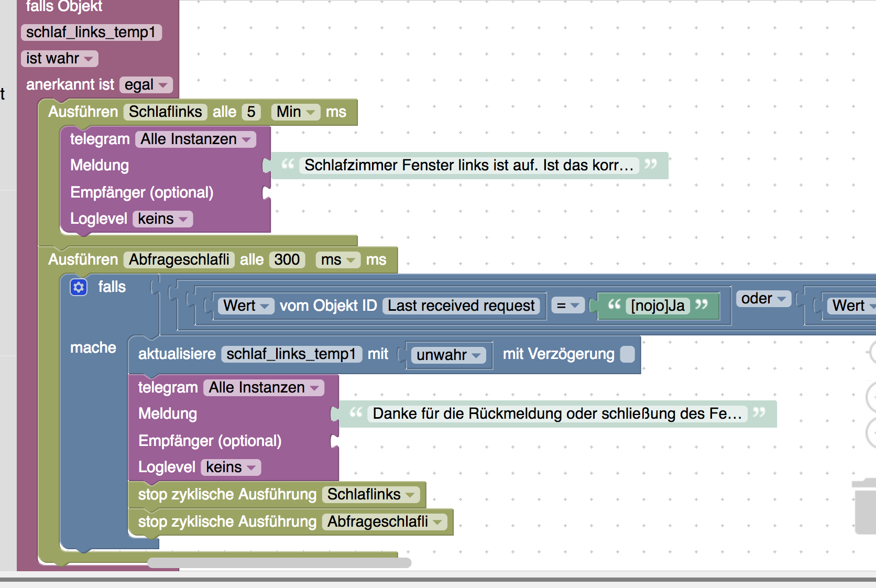
Task: Edit the '[nojo]Ja' text value
Action: click(x=658, y=306)
